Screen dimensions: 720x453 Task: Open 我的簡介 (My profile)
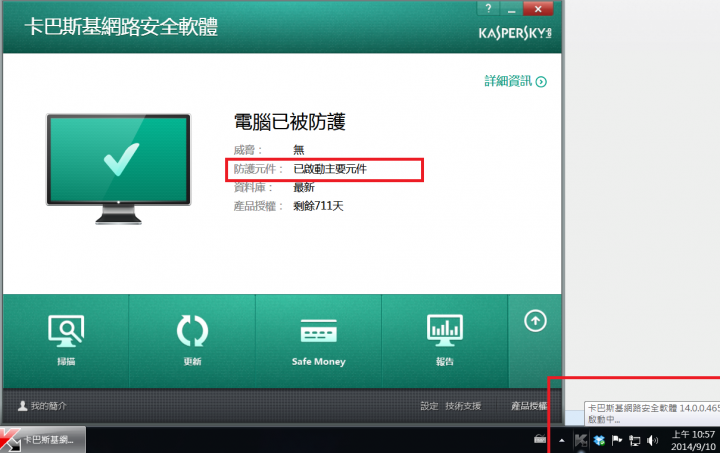click(42, 406)
